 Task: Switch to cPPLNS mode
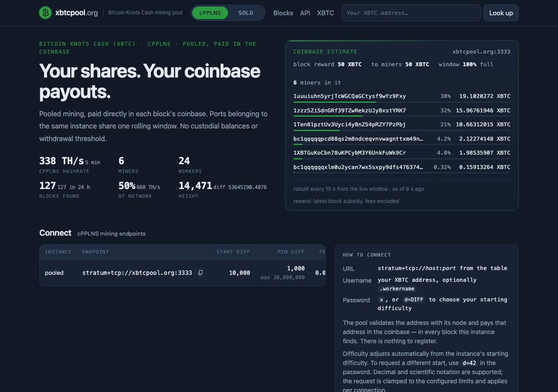pyautogui.click(x=210, y=13)
